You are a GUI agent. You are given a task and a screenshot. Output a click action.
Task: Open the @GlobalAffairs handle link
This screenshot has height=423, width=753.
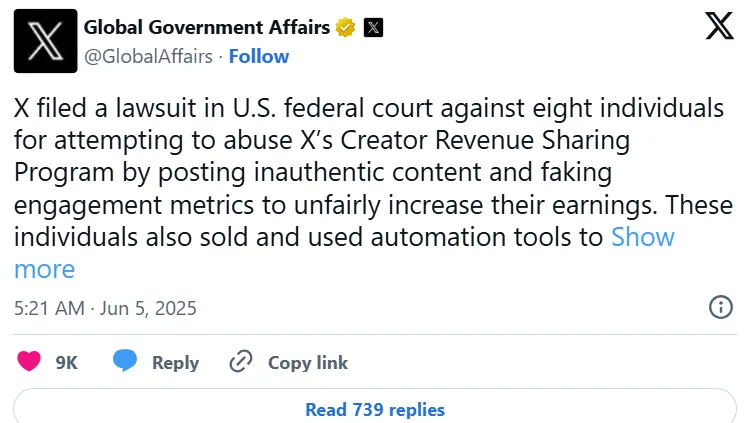148,57
